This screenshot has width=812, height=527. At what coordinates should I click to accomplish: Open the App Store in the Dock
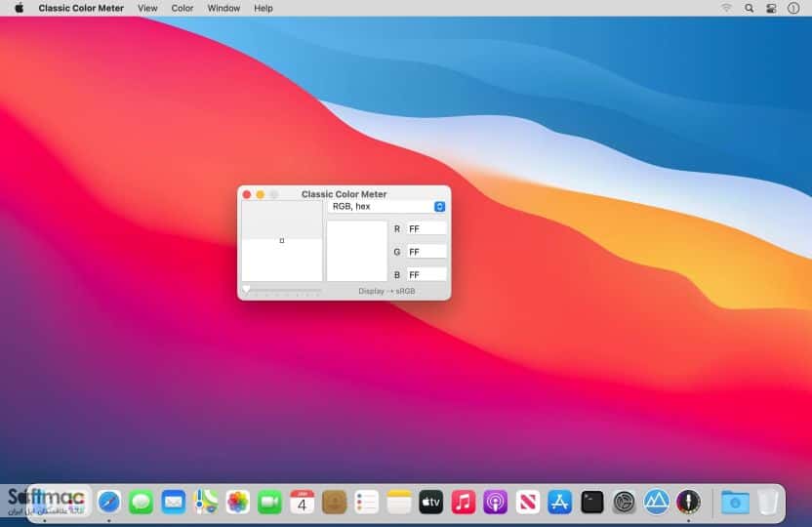coord(560,502)
